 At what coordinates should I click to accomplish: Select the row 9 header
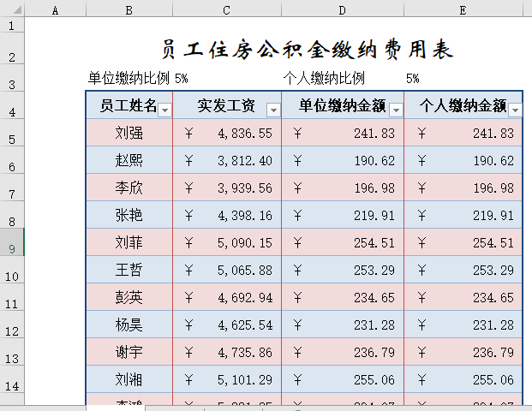pyautogui.click(x=13, y=248)
